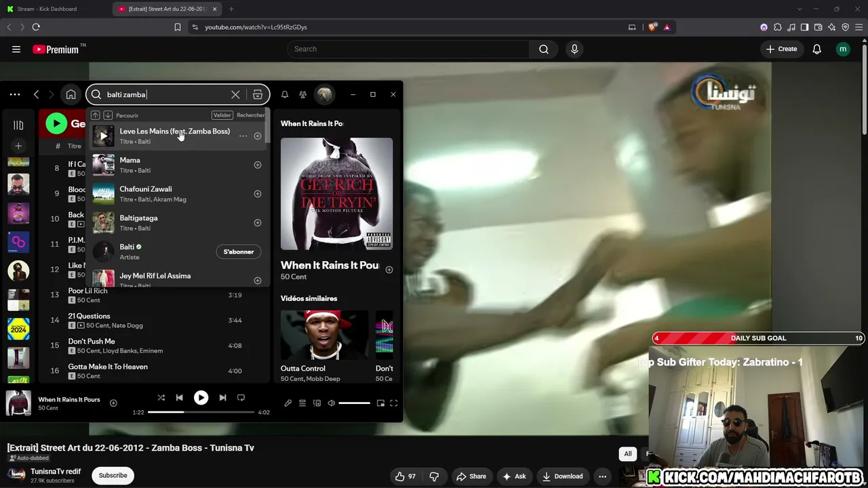This screenshot has height=488, width=868.
Task: Open the YouTube guide hamburger menu
Action: point(16,49)
